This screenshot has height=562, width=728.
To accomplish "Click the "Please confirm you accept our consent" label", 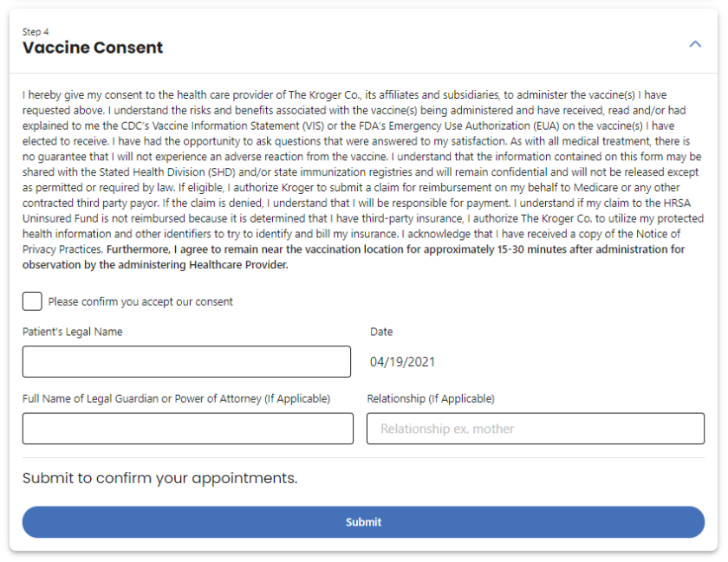I will [x=140, y=302].
